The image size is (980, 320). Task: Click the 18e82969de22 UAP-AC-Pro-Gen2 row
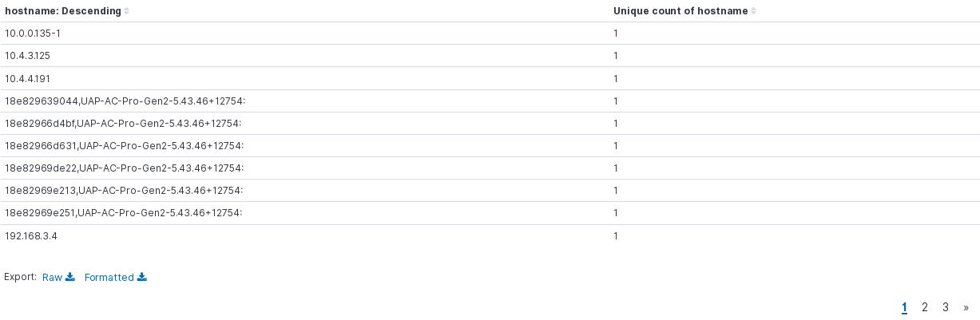click(124, 168)
